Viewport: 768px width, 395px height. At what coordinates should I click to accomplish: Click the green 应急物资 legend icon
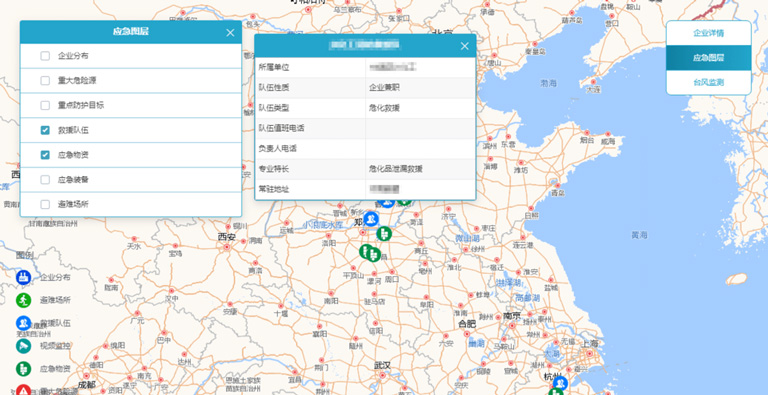tap(23, 369)
